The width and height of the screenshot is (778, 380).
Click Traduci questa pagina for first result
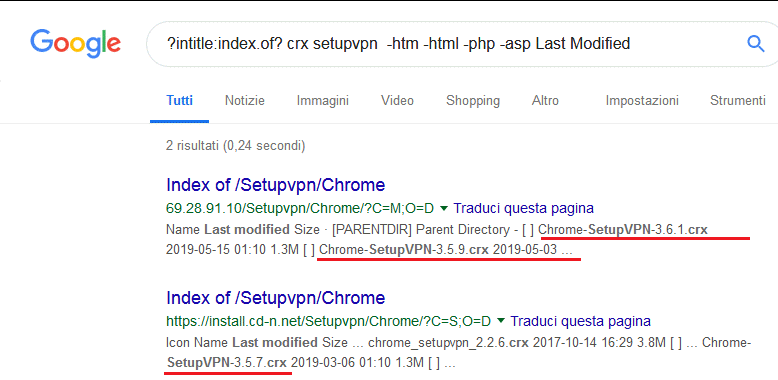523,208
